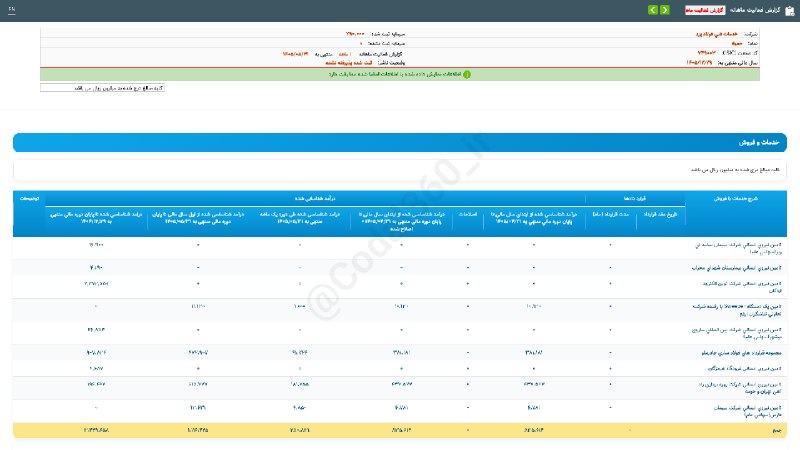Go to the previous report with left green arrow

pyautogui.click(x=653, y=10)
